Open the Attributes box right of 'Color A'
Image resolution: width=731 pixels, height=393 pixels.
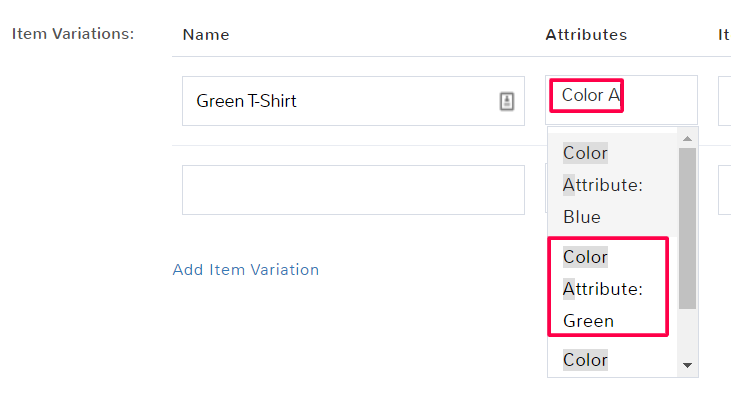pyautogui.click(x=659, y=100)
